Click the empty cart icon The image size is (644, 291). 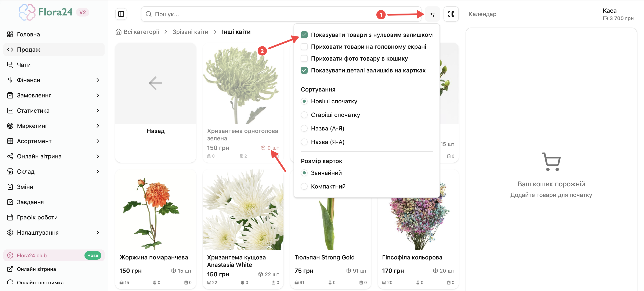551,162
